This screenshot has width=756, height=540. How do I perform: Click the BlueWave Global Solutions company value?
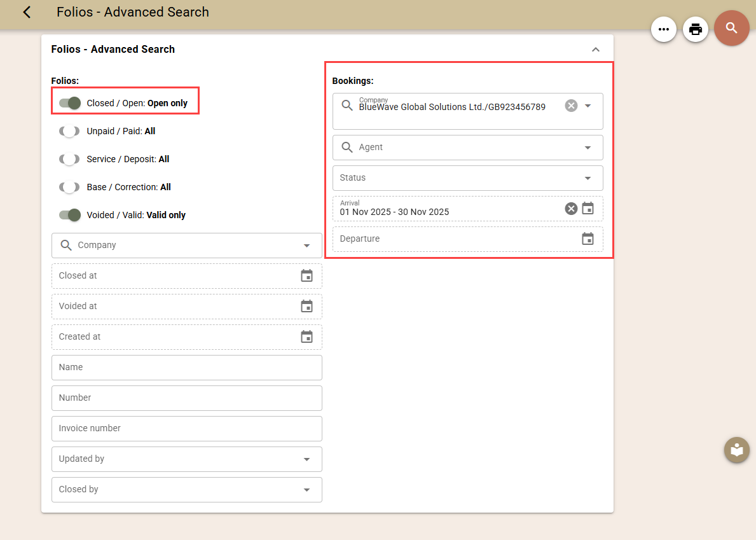click(452, 107)
